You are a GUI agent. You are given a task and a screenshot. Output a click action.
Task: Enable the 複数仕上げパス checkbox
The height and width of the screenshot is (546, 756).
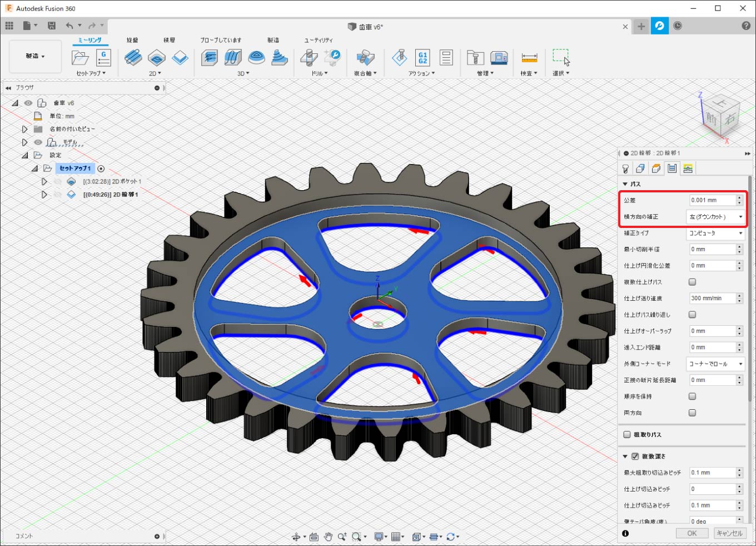pos(692,282)
